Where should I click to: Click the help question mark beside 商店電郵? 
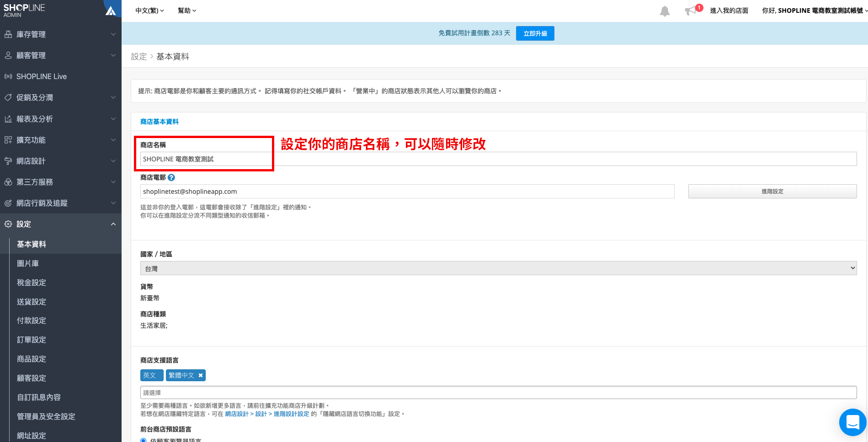pyautogui.click(x=171, y=177)
